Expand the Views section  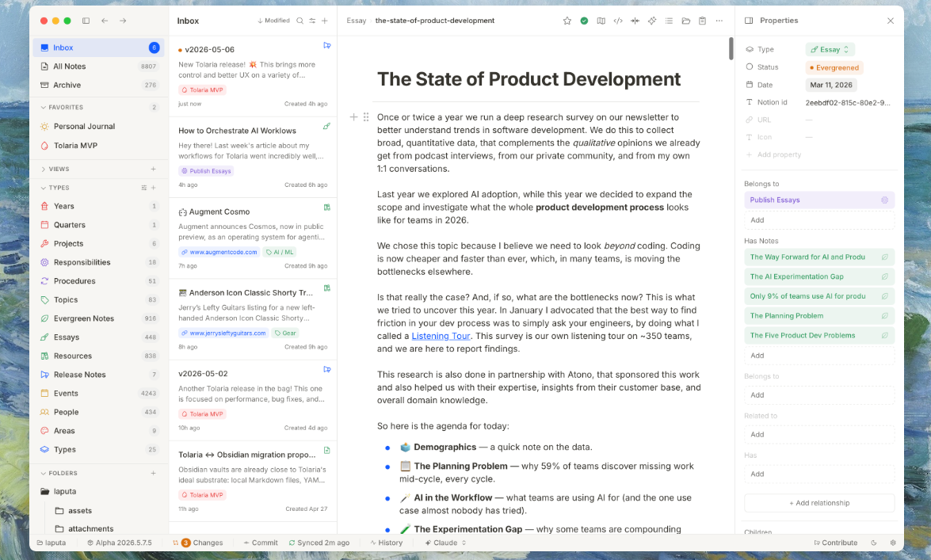tap(44, 170)
